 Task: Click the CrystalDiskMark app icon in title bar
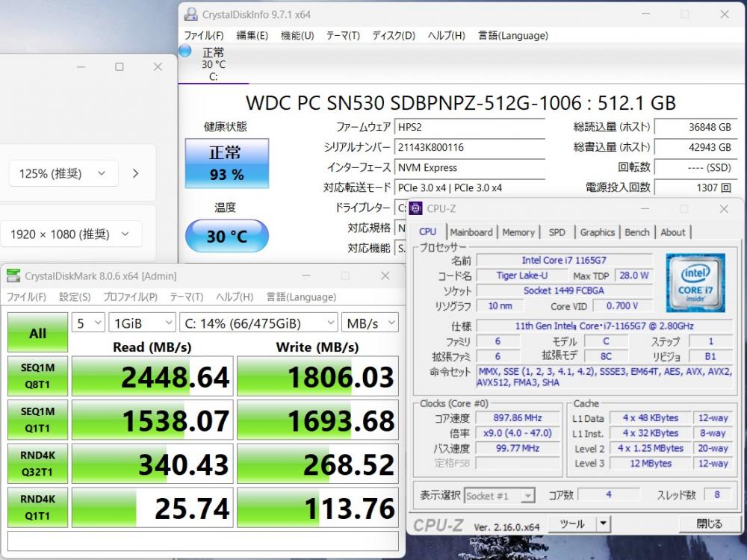(13, 276)
